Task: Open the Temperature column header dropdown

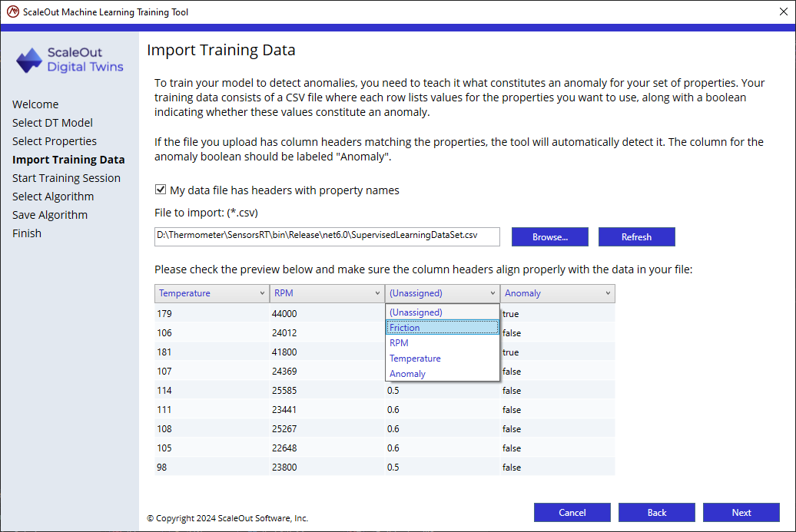Action: (212, 293)
